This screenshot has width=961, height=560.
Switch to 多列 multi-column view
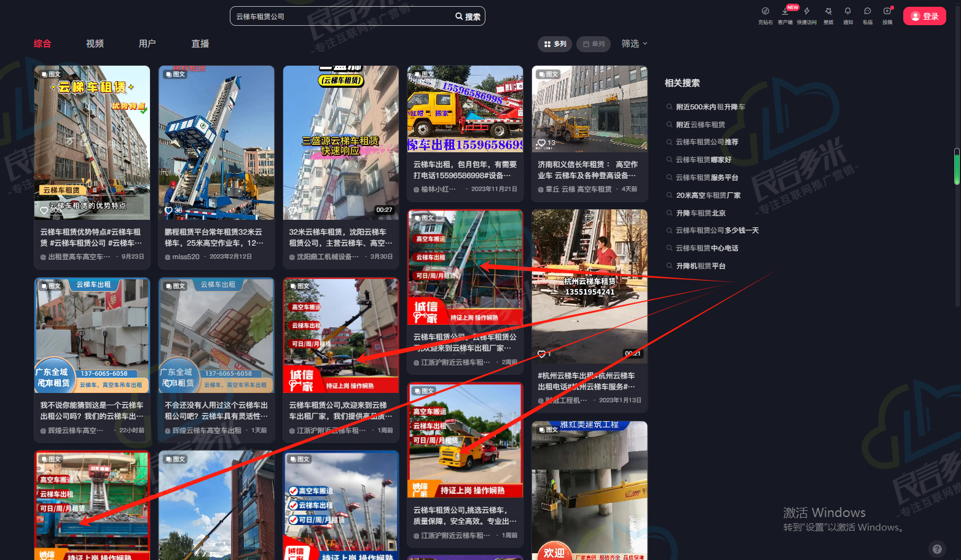click(x=555, y=44)
